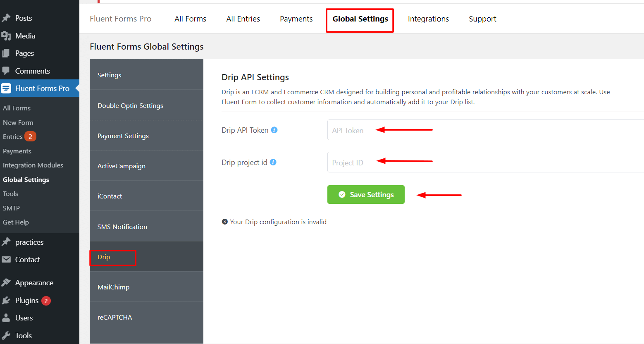
Task: Open the Integrations tab
Action: pos(428,19)
